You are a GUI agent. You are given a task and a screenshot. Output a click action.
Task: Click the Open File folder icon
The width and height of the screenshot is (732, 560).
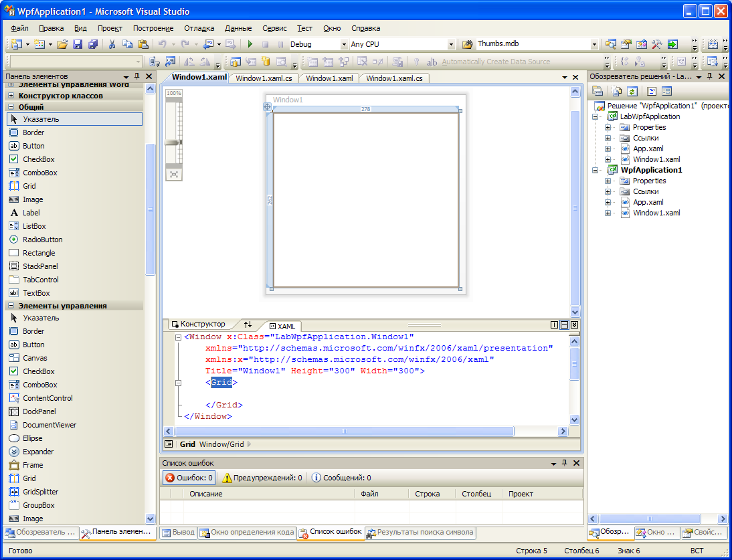pyautogui.click(x=62, y=44)
